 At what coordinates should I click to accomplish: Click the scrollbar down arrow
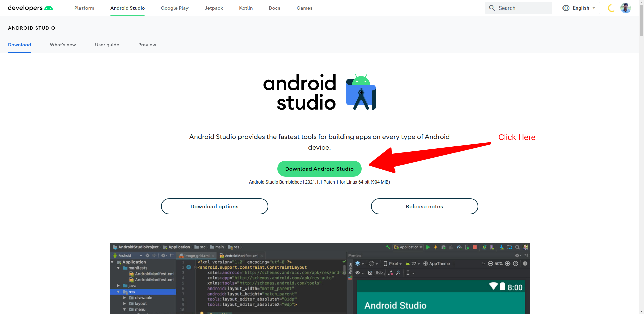[641, 312]
